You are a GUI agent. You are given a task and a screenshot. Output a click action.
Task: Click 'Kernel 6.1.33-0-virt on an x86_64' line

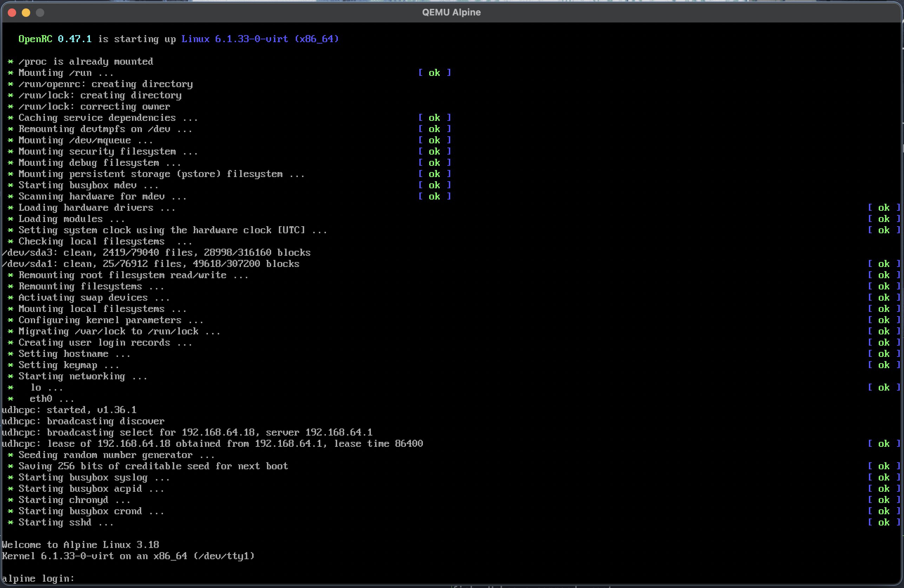(128, 556)
